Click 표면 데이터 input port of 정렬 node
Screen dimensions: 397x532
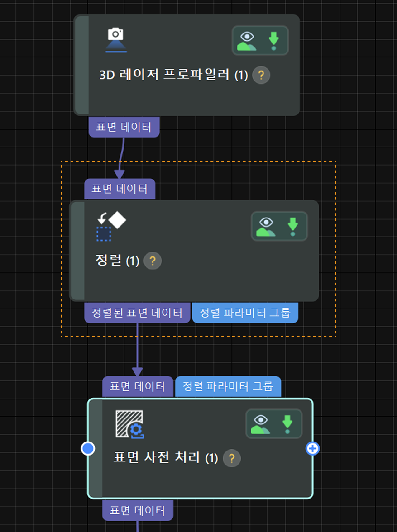click(120, 189)
